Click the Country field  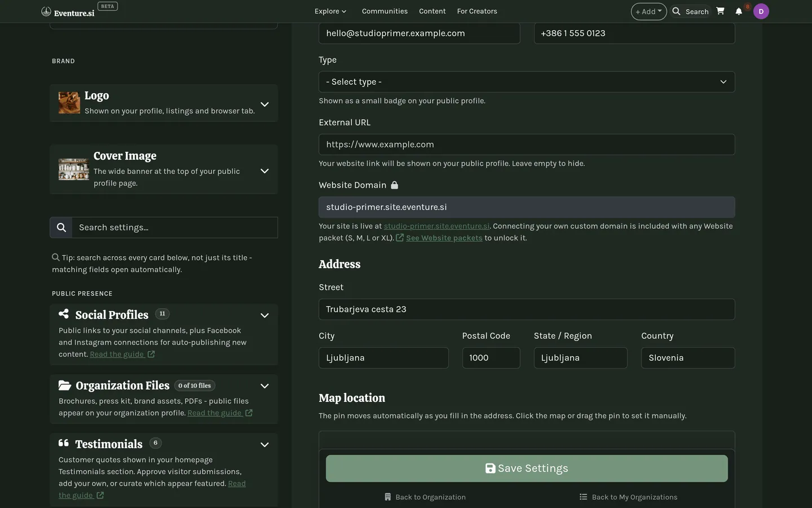pyautogui.click(x=688, y=358)
